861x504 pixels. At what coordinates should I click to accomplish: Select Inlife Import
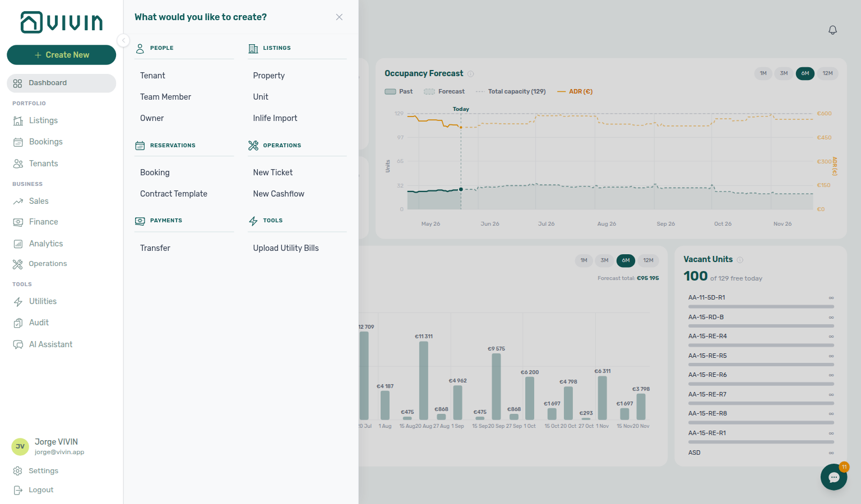[x=275, y=118]
